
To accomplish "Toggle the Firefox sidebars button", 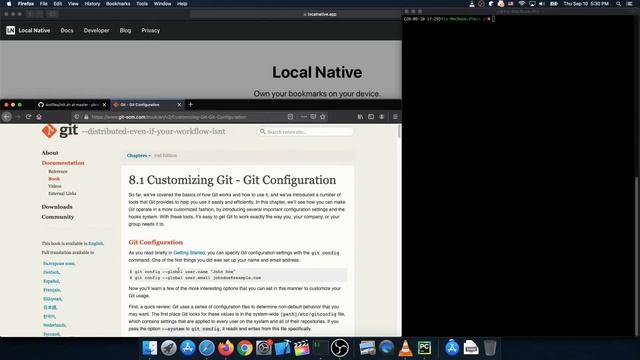I will pos(371,117).
